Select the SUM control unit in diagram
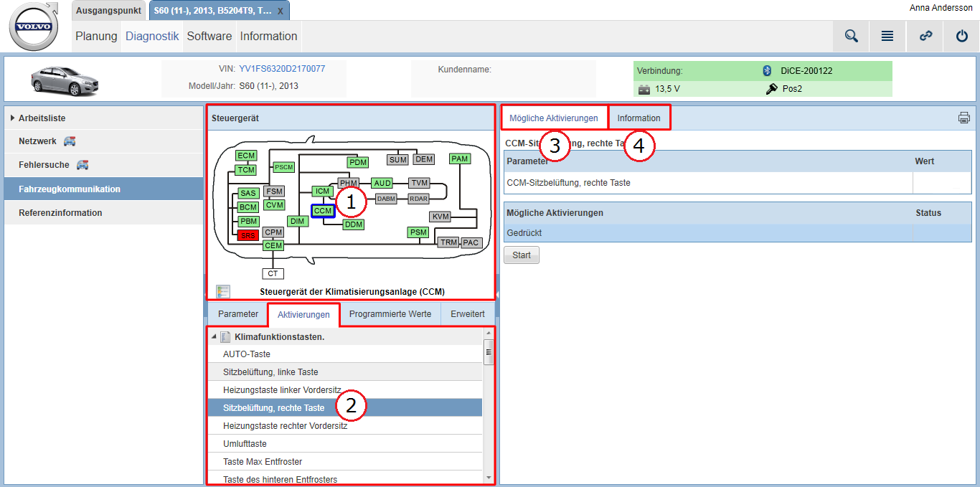The width and height of the screenshot is (980, 487). tap(398, 159)
